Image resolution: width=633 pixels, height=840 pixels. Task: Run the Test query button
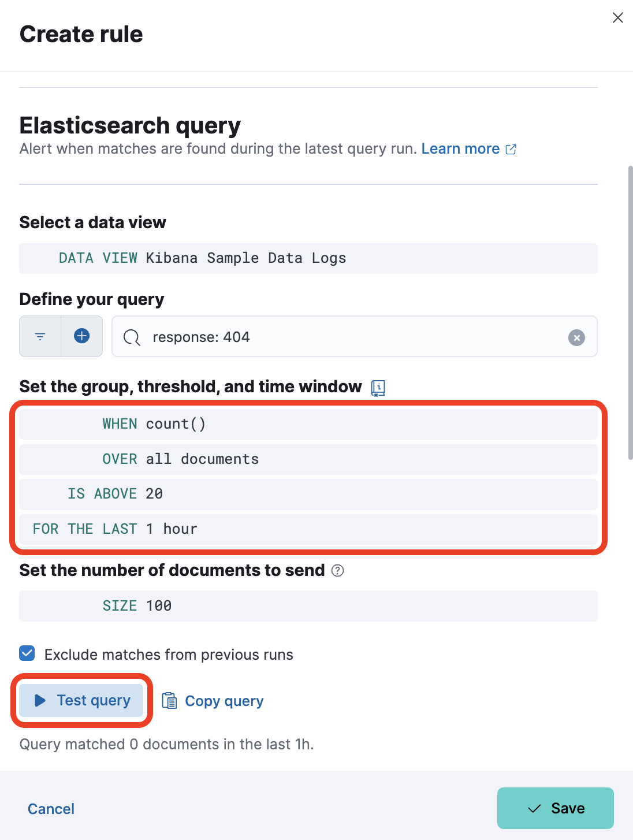point(81,701)
